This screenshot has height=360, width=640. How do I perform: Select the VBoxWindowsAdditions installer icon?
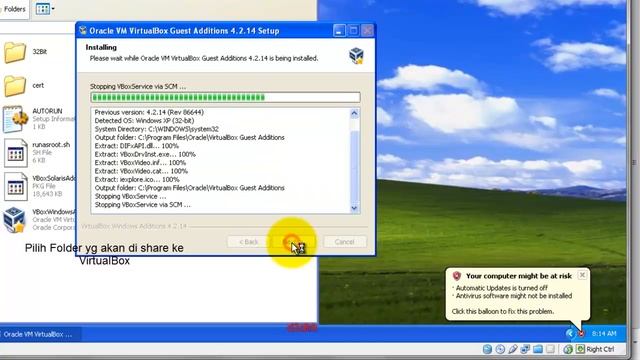[x=15, y=220]
